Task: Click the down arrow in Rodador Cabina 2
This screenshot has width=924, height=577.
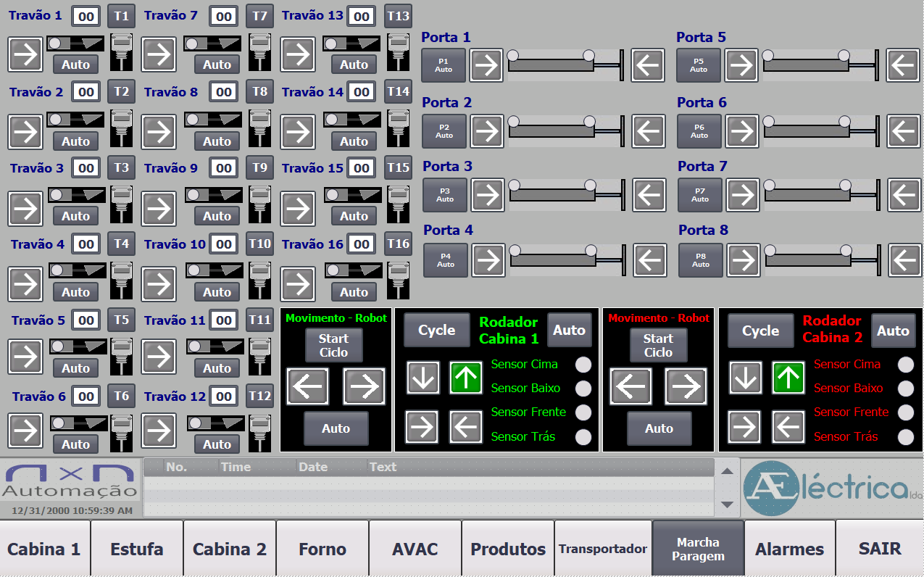Action: point(745,378)
